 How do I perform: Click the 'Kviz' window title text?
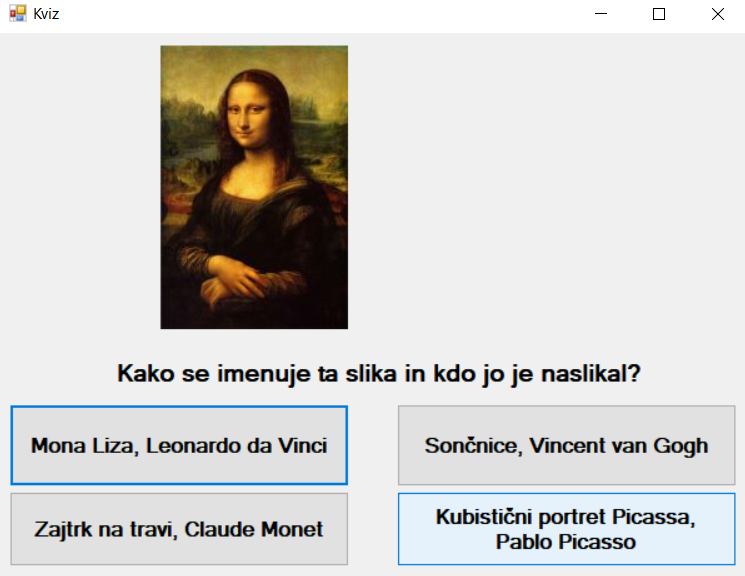click(46, 14)
